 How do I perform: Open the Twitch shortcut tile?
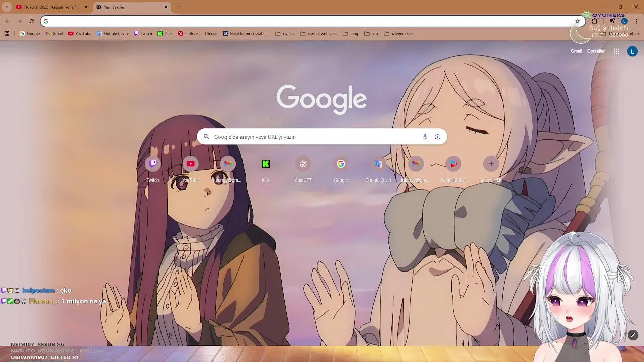153,170
